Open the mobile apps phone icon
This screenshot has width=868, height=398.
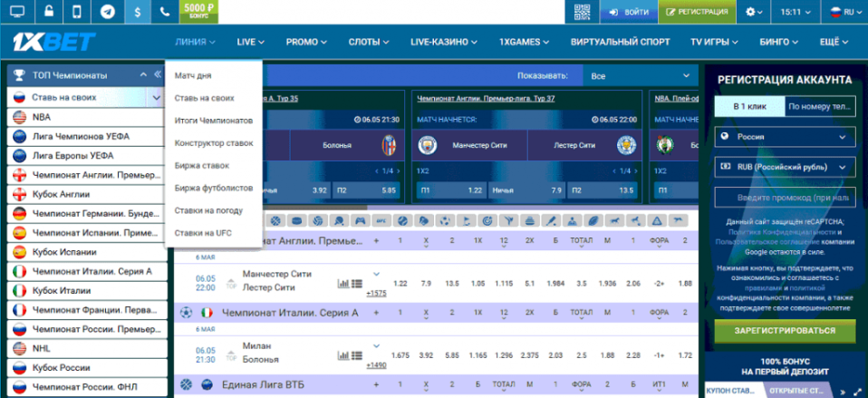point(78,12)
